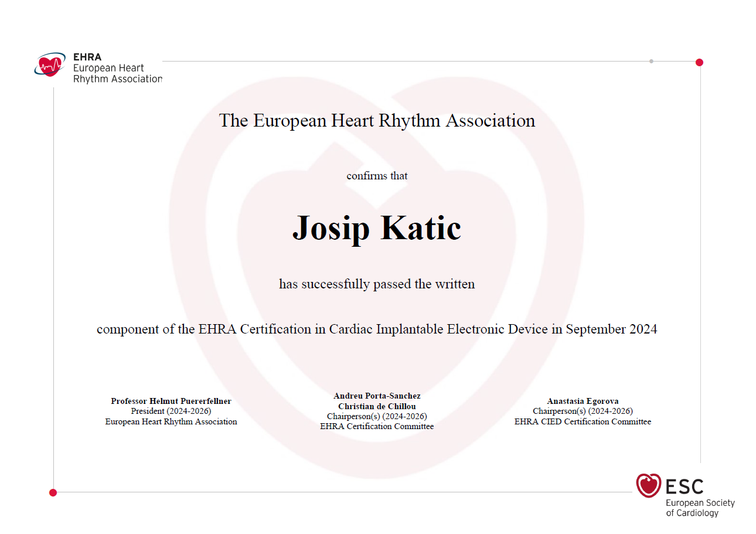Click the name Christian de Chillou
Viewport: 756px width, 534px height.
(377, 406)
